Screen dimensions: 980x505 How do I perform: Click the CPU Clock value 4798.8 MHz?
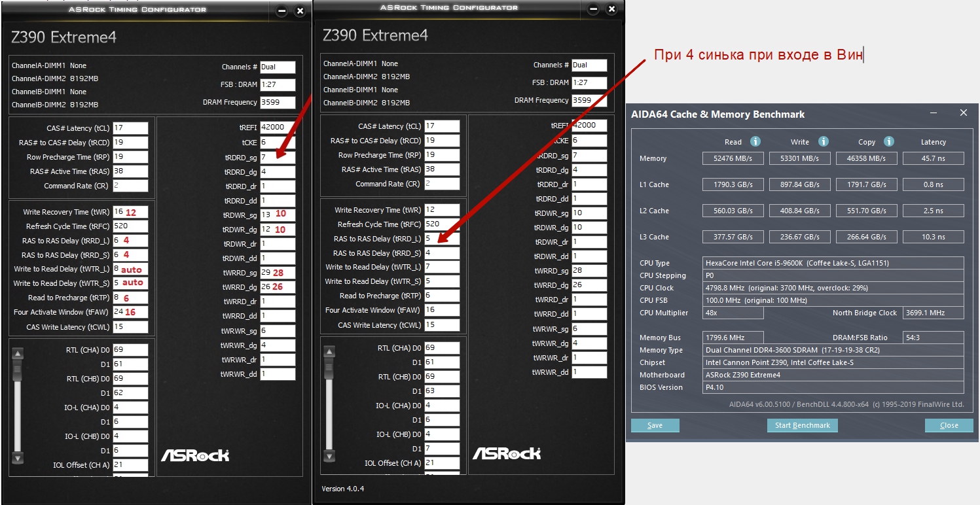point(833,288)
